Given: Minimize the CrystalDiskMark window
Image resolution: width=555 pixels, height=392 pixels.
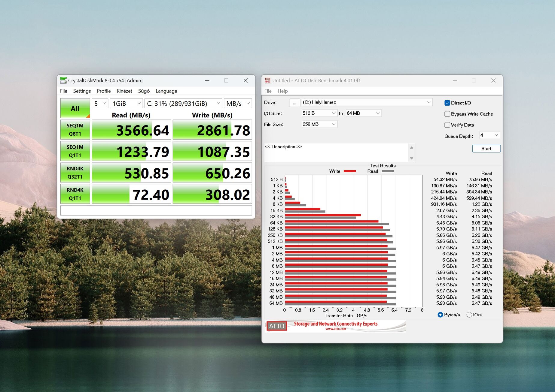Looking at the screenshot, I should pos(207,80).
